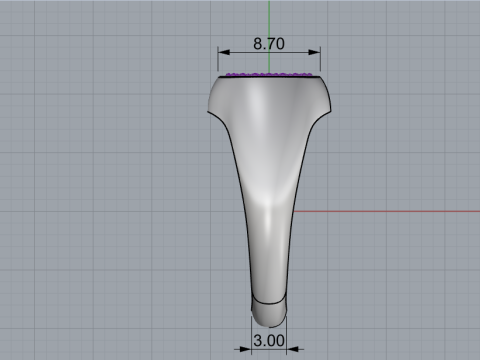This screenshot has width=480, height=360.
Task: Select the purple gems on the ring top
Action: 269,74
